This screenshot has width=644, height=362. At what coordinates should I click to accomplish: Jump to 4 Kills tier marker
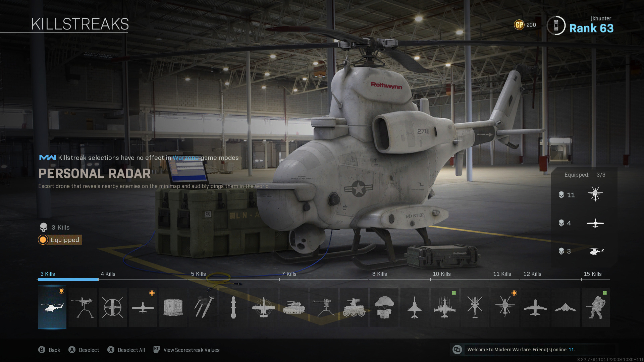pyautogui.click(x=108, y=274)
